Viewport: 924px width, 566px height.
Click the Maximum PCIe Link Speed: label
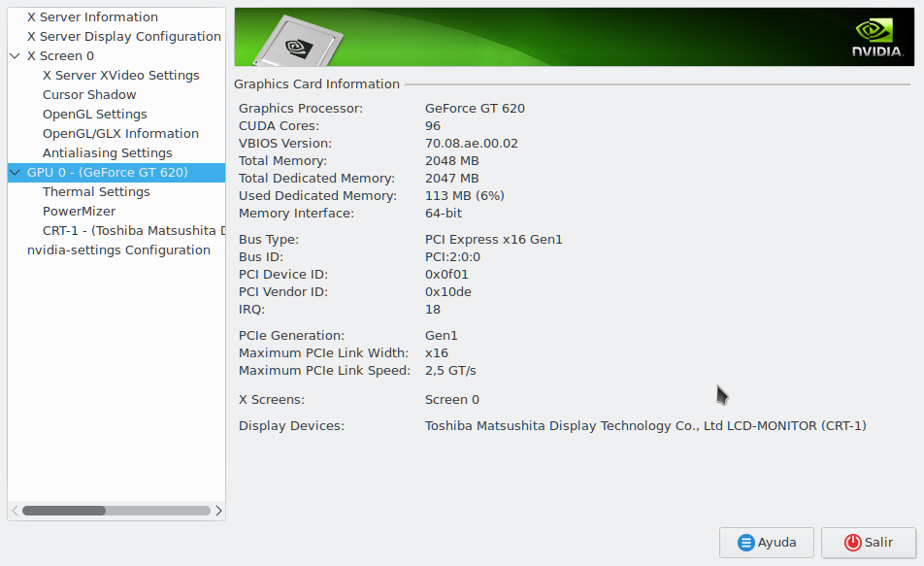point(324,371)
